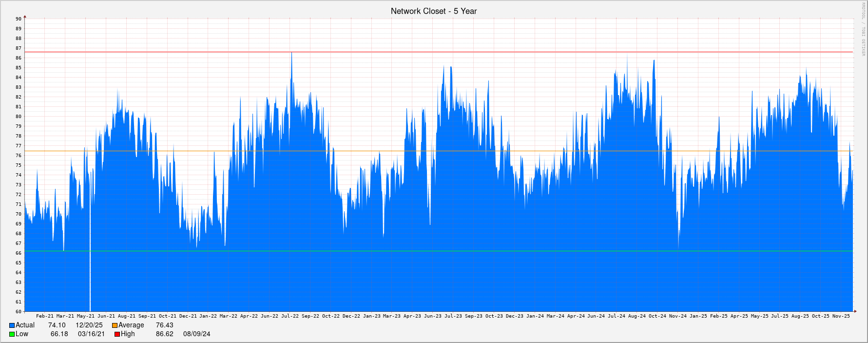Viewport: 868px width, 343px height.
Task: Click the Actual value 74.10
Action: (x=57, y=325)
